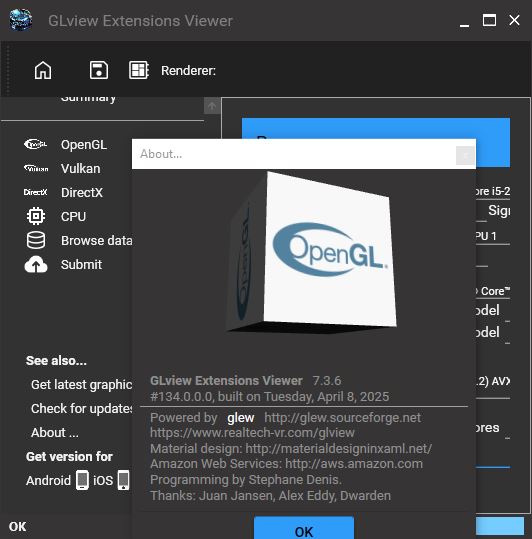Click the rotating OpenGL cube image
This screenshot has width=532, height=539.
(311, 252)
